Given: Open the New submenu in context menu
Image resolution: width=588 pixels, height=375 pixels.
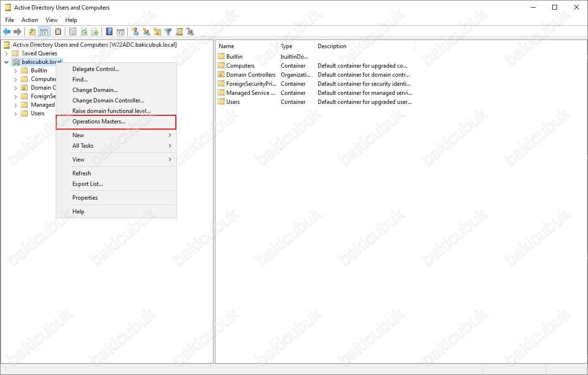Looking at the screenshot, I should point(116,135).
